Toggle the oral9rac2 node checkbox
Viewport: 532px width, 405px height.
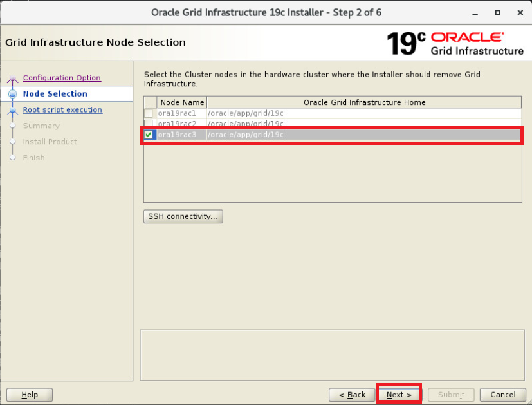(148, 123)
